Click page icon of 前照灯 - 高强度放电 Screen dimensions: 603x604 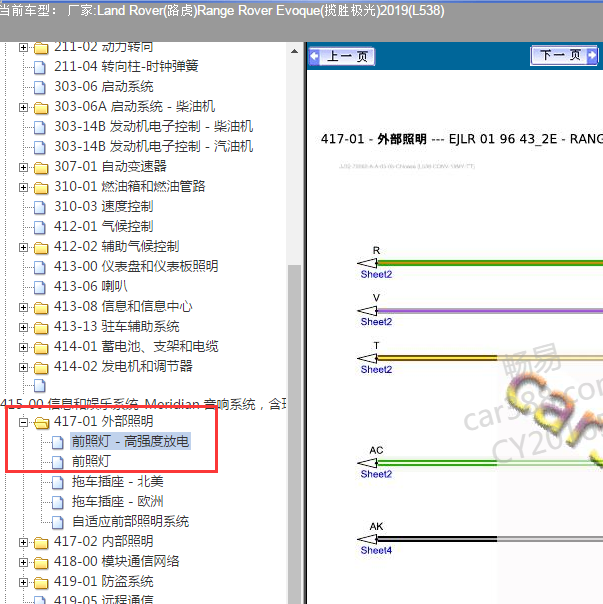coord(58,442)
